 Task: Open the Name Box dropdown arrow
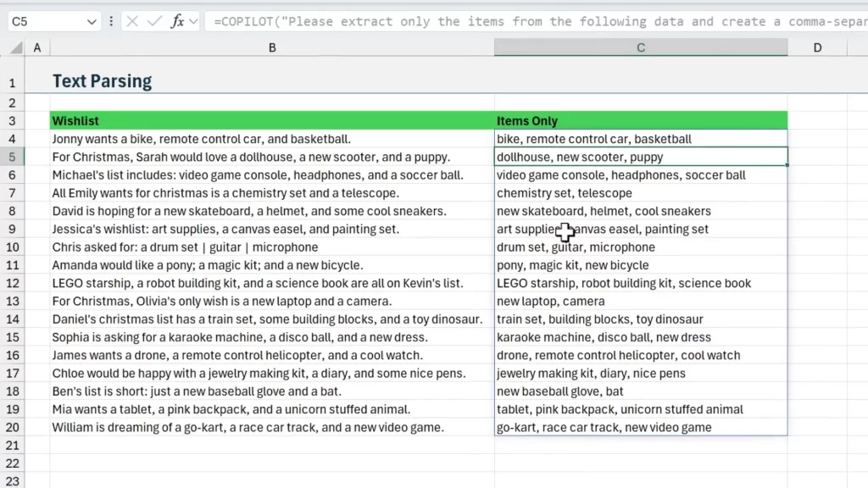point(92,21)
